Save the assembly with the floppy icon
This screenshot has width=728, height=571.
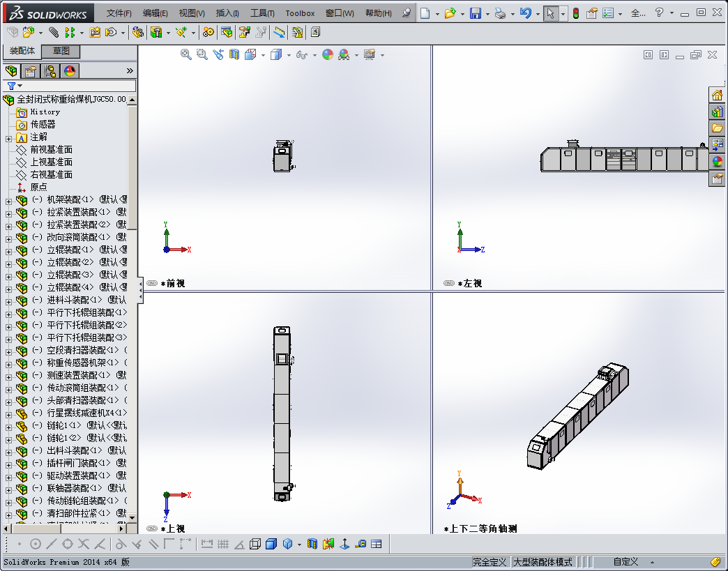point(475,13)
